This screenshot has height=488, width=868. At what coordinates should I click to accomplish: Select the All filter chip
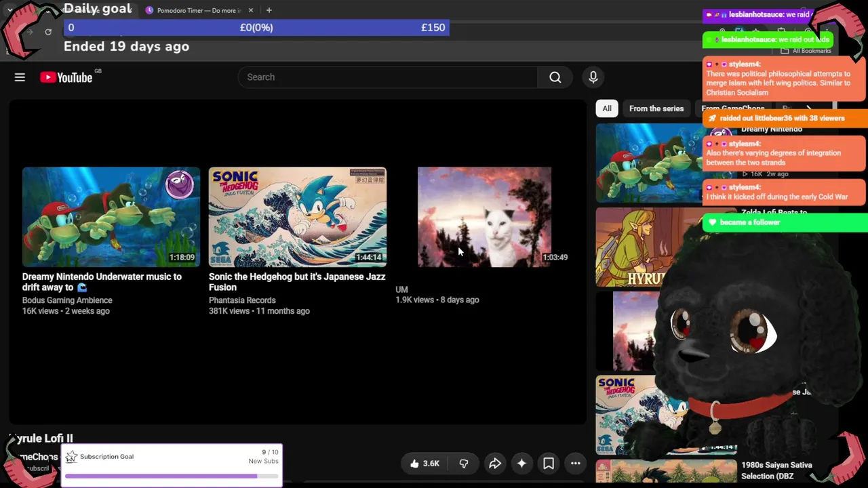607,108
